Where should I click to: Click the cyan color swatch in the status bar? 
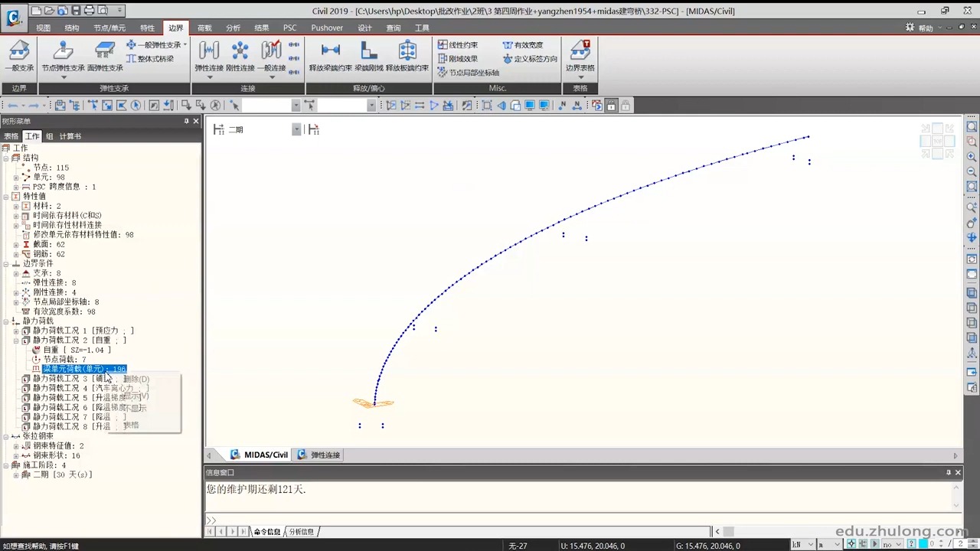click(923, 544)
